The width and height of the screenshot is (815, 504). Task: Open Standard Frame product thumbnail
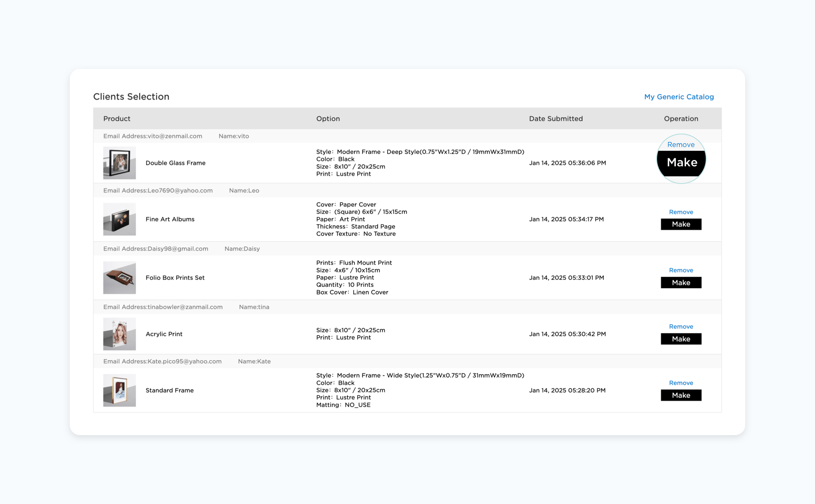point(119,390)
